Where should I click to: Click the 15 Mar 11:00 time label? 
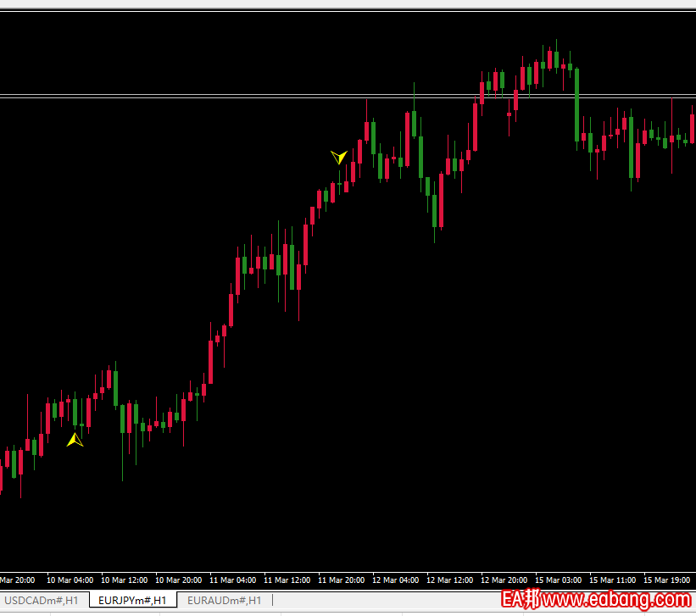click(613, 580)
